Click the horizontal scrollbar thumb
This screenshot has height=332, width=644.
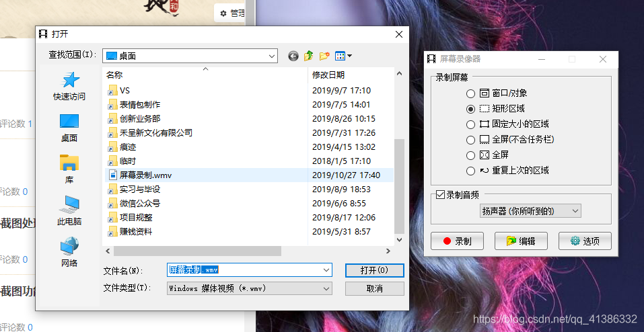197,251
